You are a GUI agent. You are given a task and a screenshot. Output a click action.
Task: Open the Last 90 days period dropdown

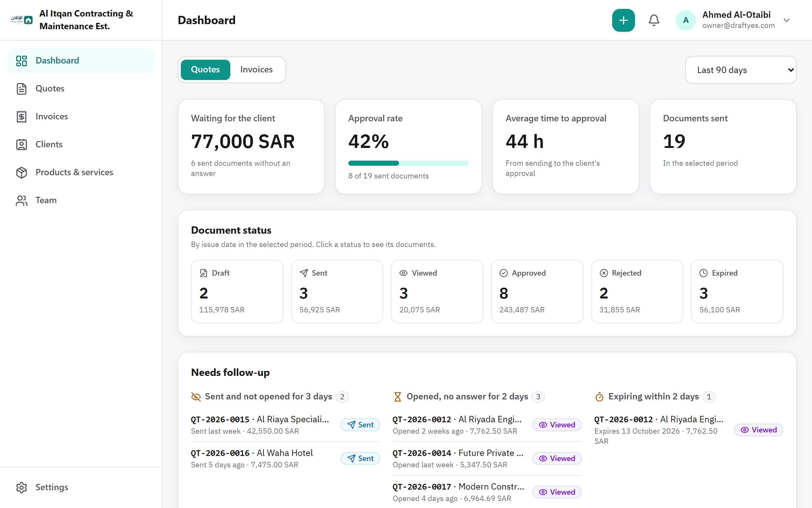click(x=741, y=70)
